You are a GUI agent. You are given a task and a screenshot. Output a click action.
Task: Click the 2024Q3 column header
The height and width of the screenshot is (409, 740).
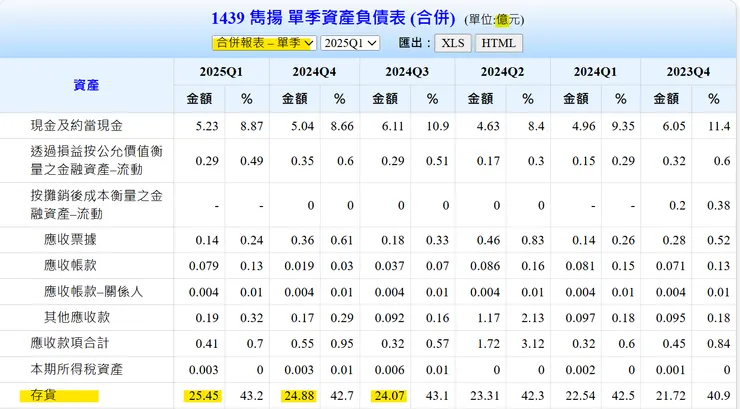(407, 72)
